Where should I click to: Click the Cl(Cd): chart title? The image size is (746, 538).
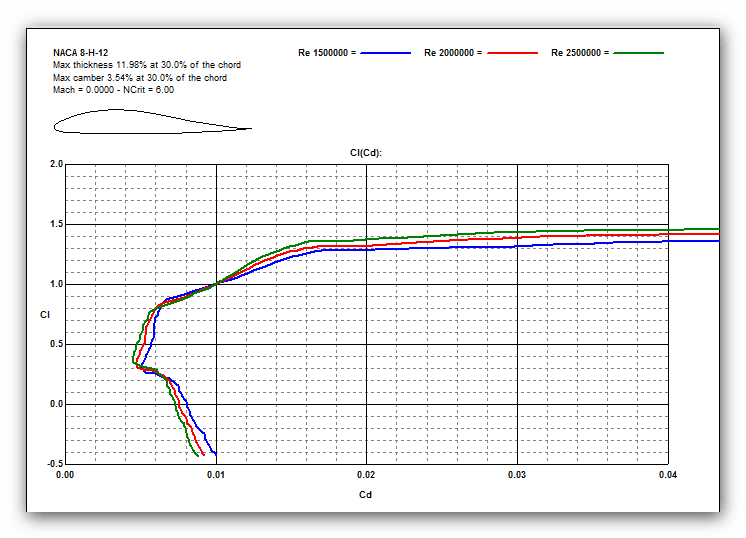365,153
